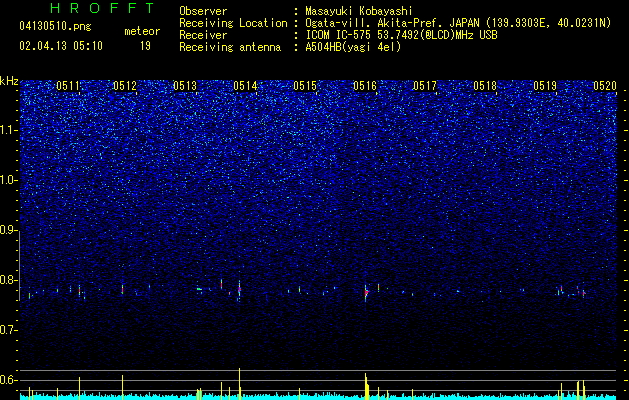Click the Observer label

[203, 11]
